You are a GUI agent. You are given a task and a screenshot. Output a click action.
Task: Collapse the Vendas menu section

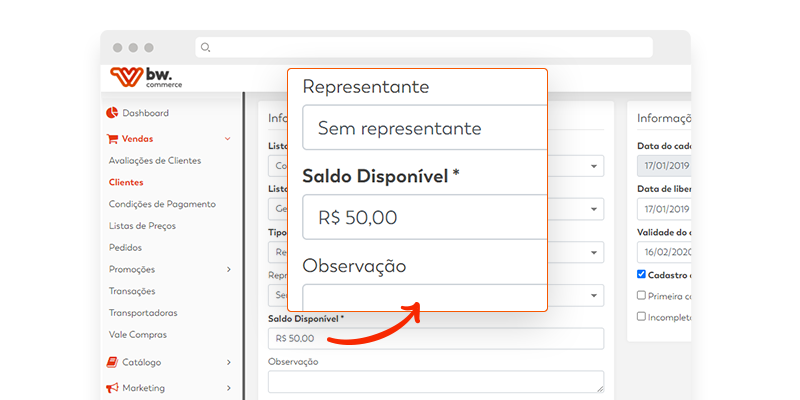228,139
